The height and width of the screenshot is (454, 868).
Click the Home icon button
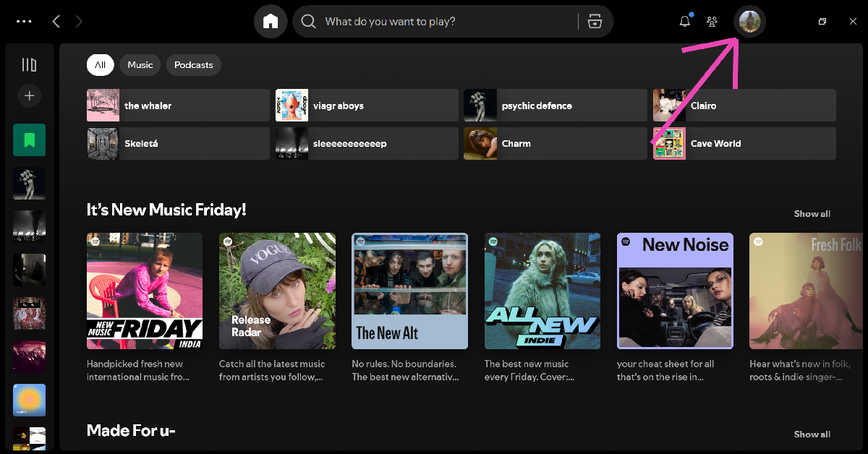coord(271,22)
